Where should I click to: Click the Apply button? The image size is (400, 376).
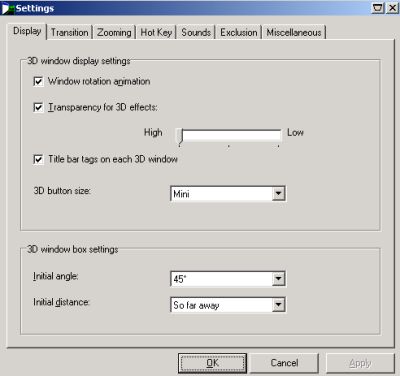click(360, 363)
